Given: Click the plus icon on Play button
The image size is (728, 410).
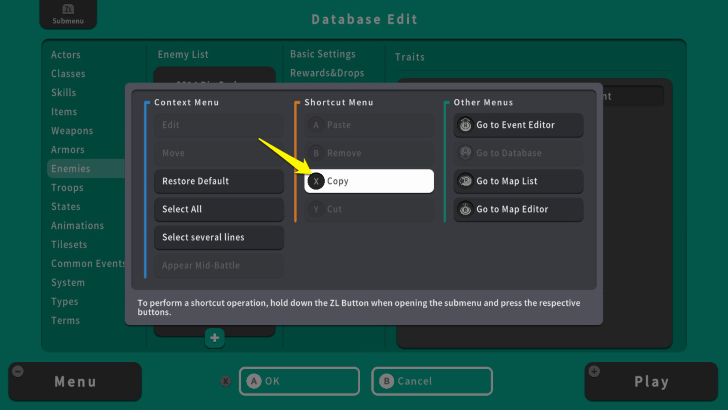Looking at the screenshot, I should (595, 371).
